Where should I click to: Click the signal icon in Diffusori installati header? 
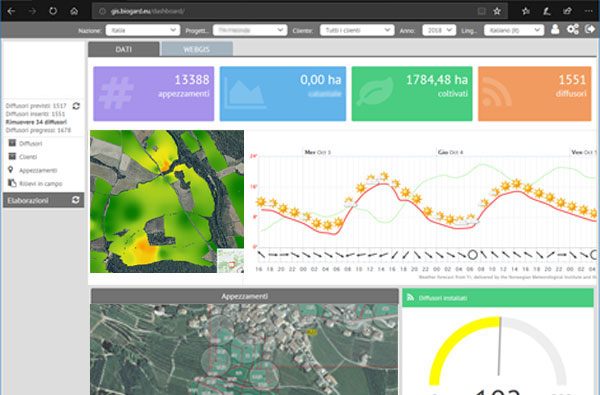pyautogui.click(x=410, y=297)
